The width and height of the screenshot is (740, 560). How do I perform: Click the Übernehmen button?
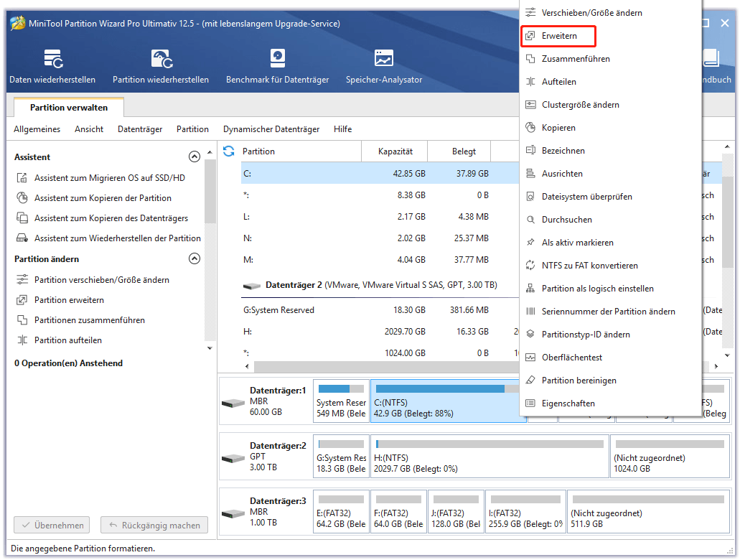pos(52,526)
